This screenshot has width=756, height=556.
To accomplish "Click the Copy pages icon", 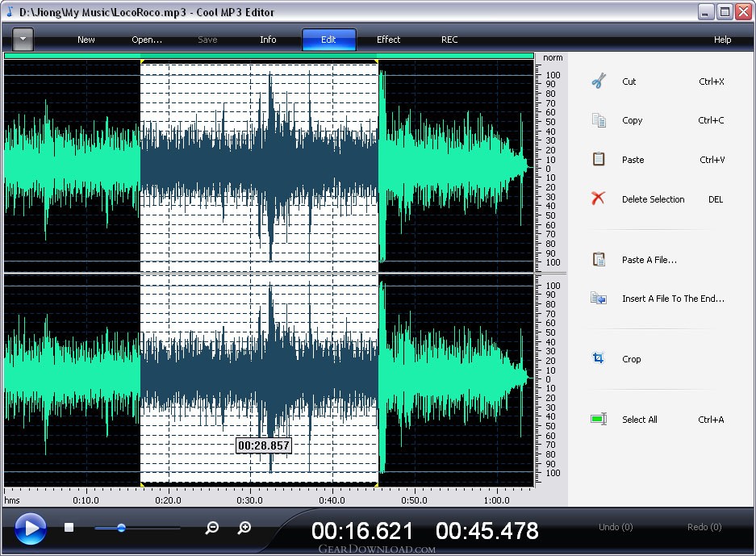I will tap(599, 120).
